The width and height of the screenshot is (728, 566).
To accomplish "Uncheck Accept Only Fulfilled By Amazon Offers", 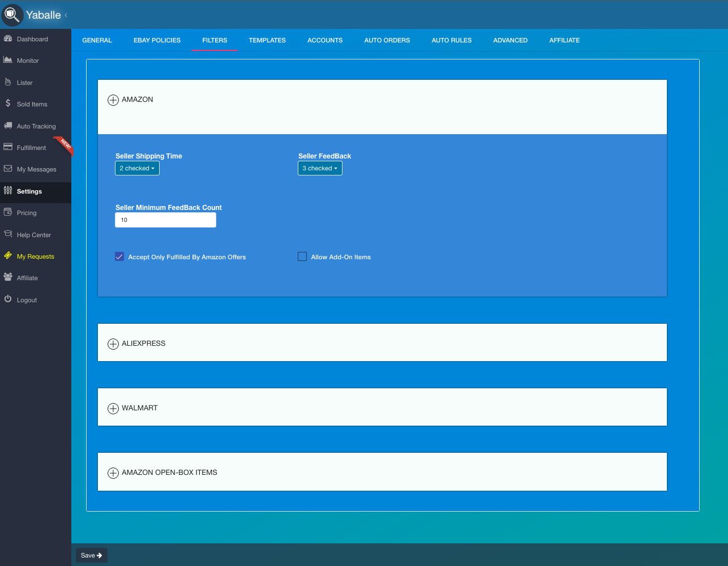I will point(119,256).
